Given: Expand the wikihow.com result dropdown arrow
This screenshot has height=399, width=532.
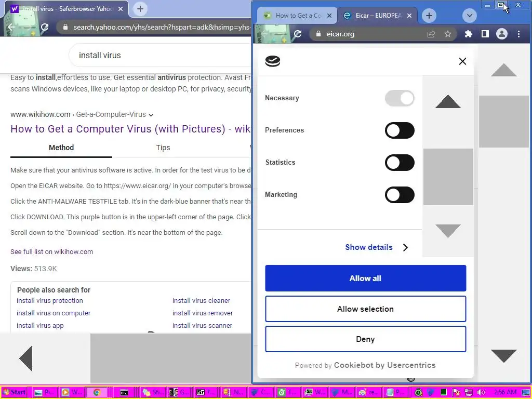Looking at the screenshot, I should point(151,115).
